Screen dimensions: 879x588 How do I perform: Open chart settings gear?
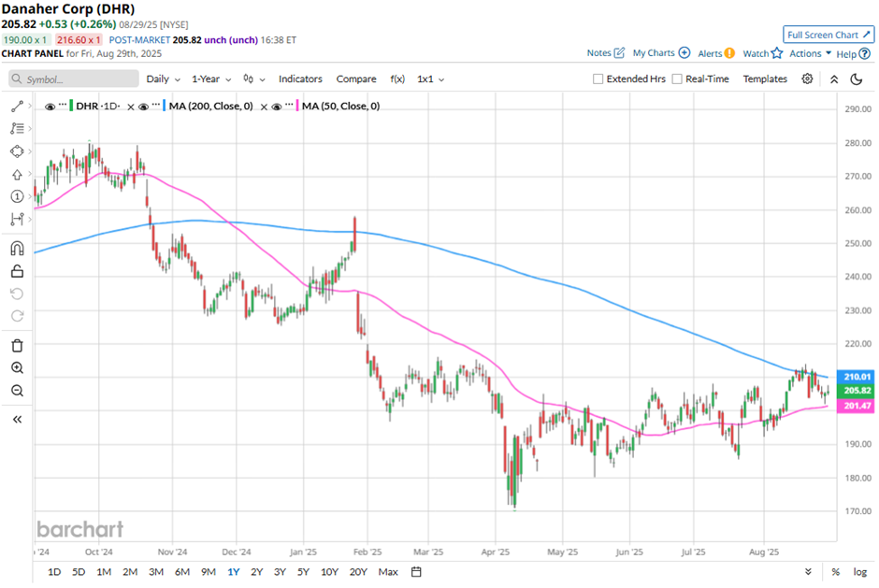click(807, 79)
